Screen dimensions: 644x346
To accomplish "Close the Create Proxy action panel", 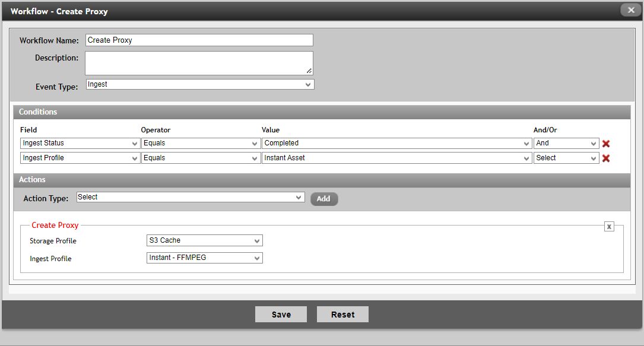I will tap(609, 226).
